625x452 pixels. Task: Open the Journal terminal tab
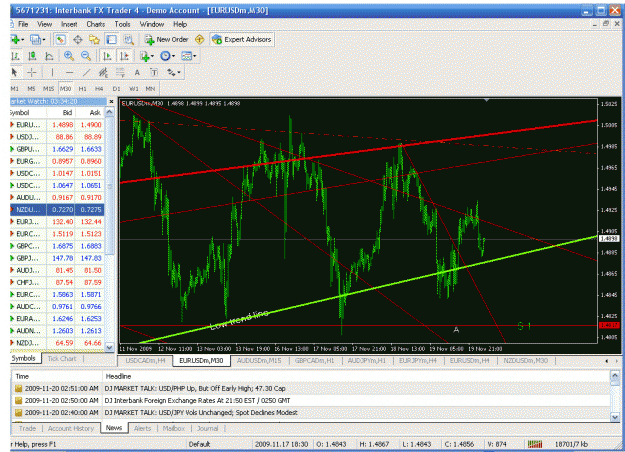coord(208,428)
